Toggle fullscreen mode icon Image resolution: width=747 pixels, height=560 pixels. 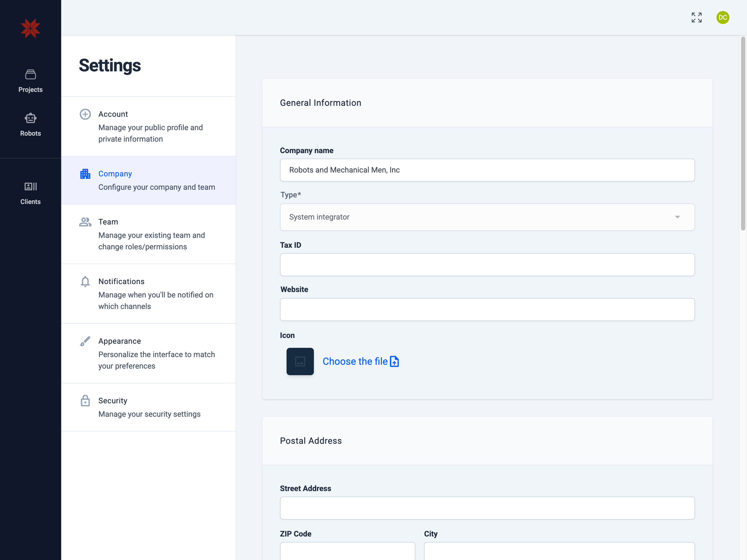tap(696, 17)
